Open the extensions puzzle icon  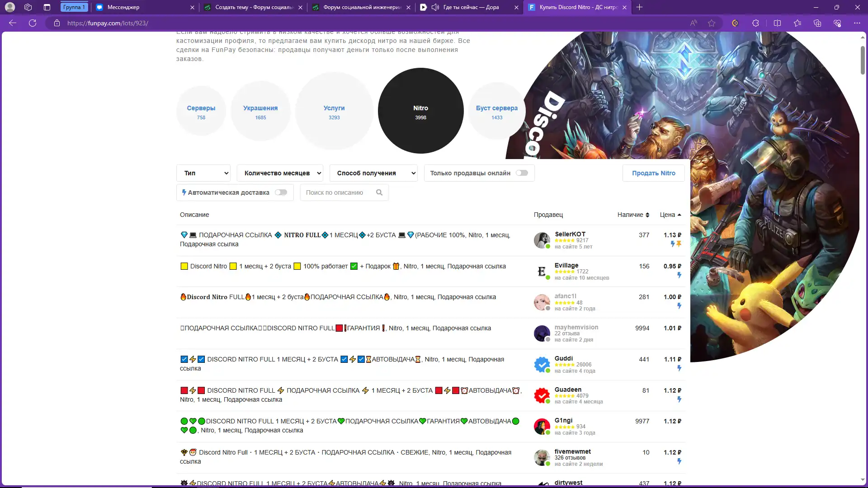coord(755,23)
